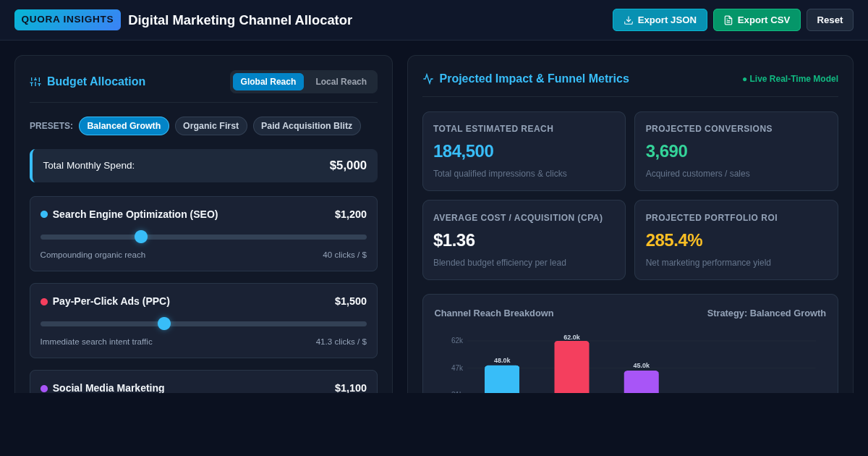Viewport: 868px width, 456px height.
Task: Click the Projected Portfolio ROI card
Action: tap(736, 240)
